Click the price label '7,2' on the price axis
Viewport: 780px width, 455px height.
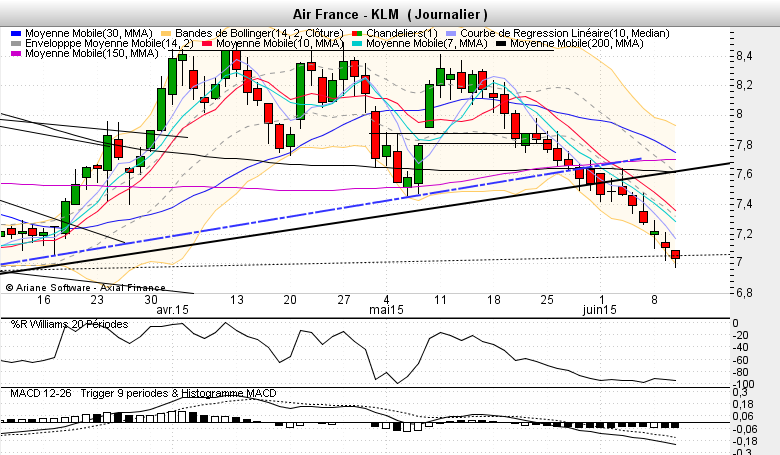pyautogui.click(x=744, y=234)
